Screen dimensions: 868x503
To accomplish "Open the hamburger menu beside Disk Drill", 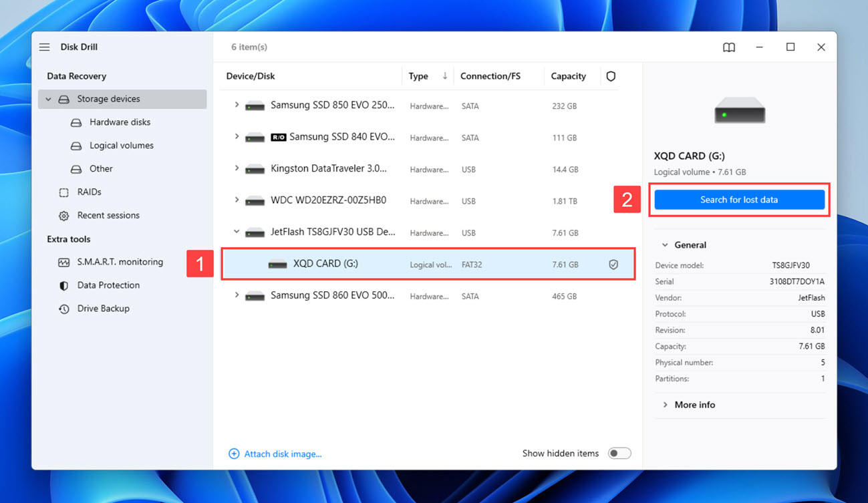I will click(x=44, y=47).
